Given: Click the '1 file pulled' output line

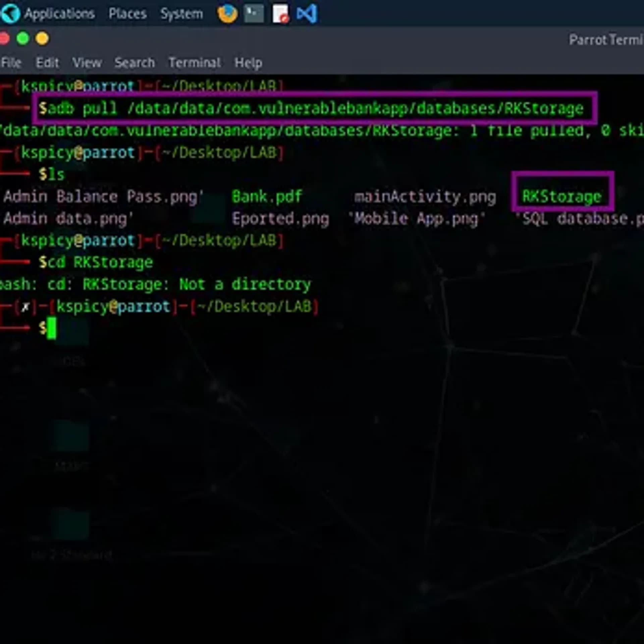Looking at the screenshot, I should 321,130.
